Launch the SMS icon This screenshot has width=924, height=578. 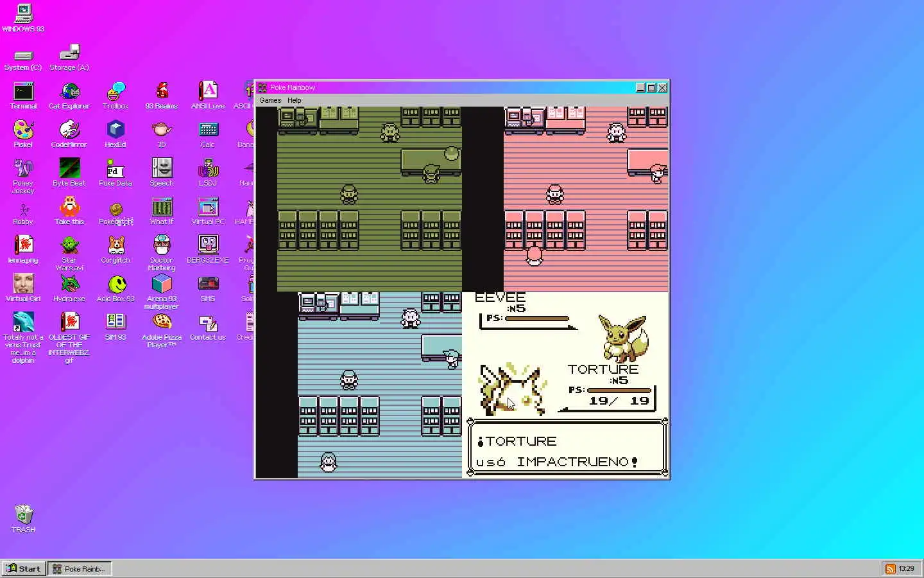[x=208, y=289]
